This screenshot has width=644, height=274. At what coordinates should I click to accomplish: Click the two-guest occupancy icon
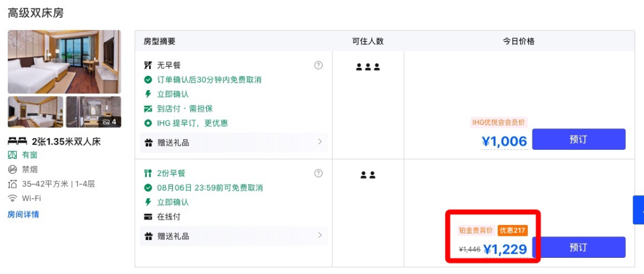coord(368,175)
